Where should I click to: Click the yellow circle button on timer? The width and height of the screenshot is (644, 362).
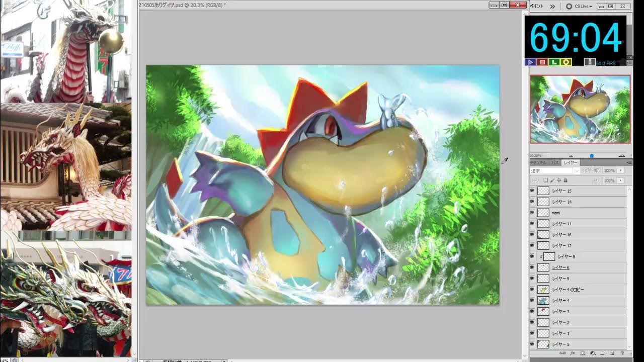[566, 62]
